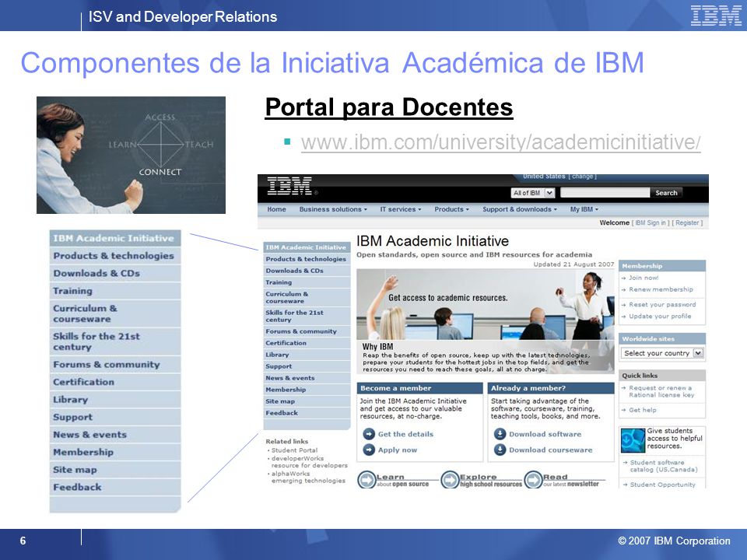
Task: Click the Portal para Docentes heading
Action: tap(389, 107)
